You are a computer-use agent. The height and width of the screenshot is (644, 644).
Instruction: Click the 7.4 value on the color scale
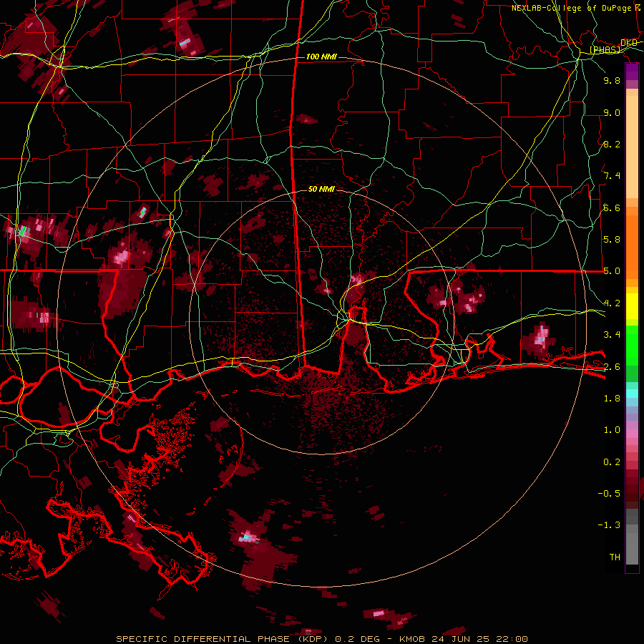(x=612, y=176)
